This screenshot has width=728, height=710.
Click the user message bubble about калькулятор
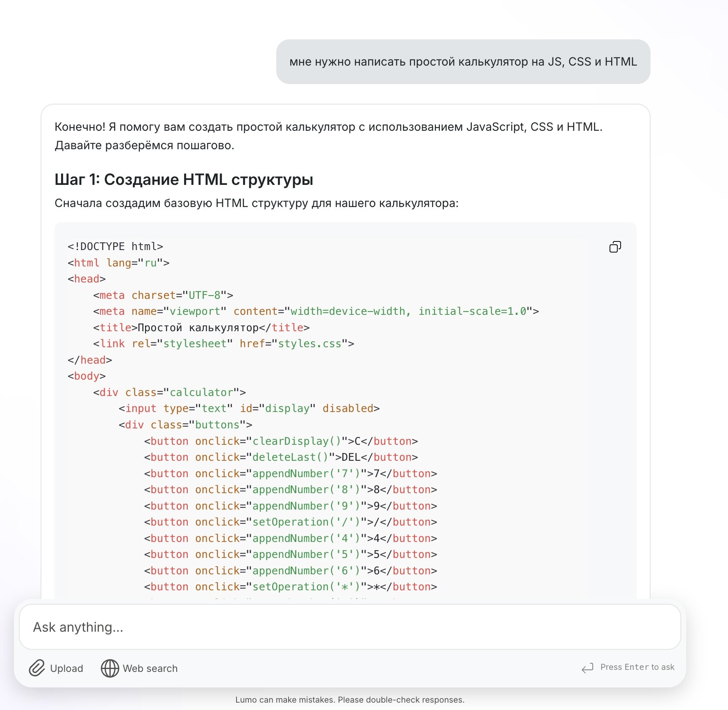(463, 62)
